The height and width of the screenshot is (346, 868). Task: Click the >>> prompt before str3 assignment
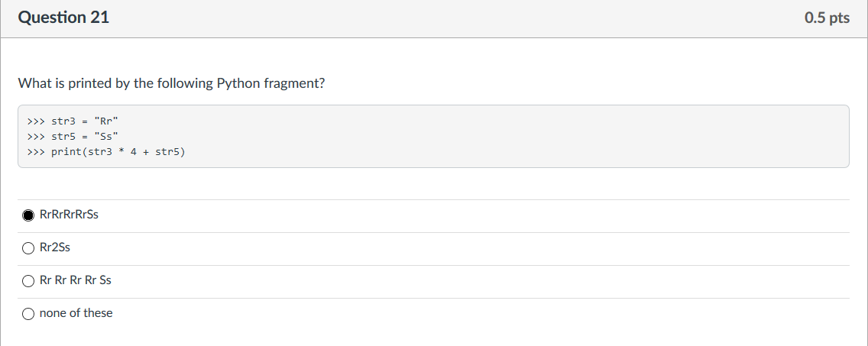(35, 120)
